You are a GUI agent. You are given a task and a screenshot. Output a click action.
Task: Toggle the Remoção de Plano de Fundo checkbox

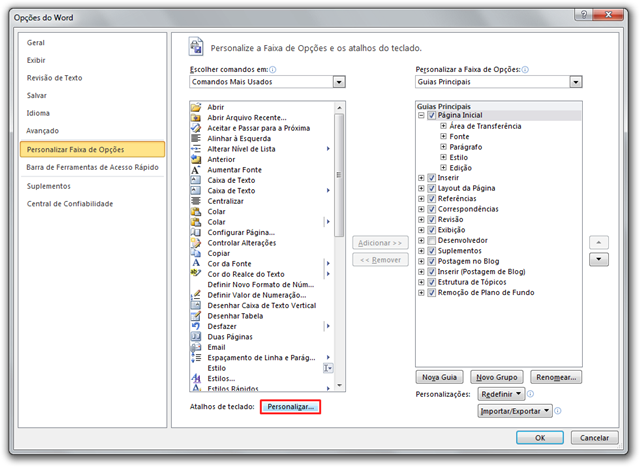tap(432, 293)
